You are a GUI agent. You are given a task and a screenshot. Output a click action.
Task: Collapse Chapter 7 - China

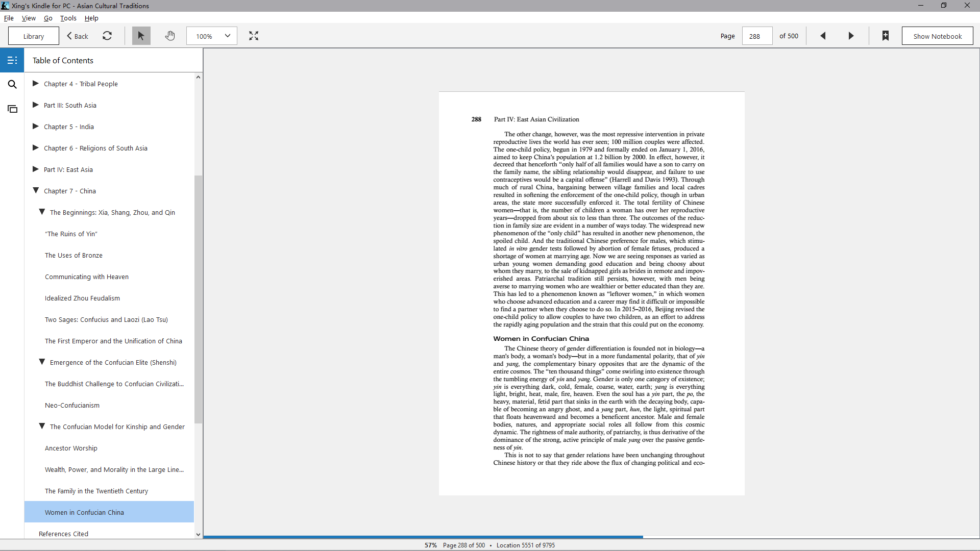click(x=36, y=191)
